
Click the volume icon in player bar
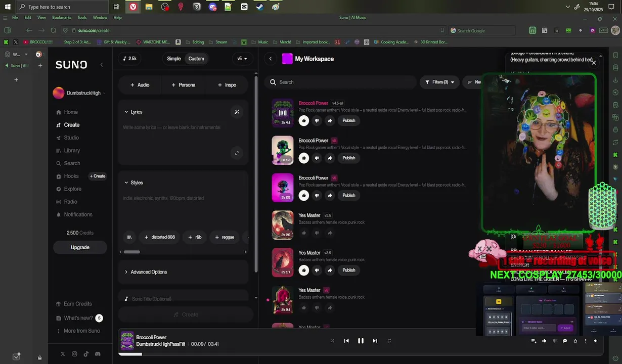[595, 341]
